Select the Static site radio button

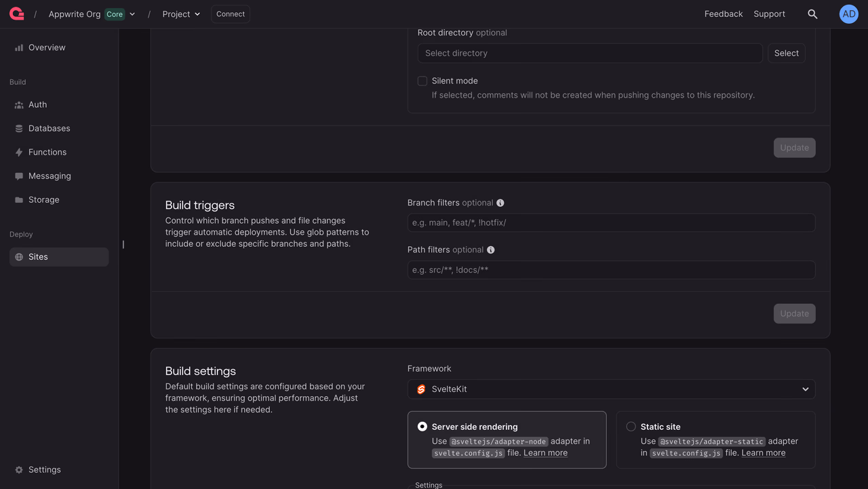pyautogui.click(x=631, y=427)
